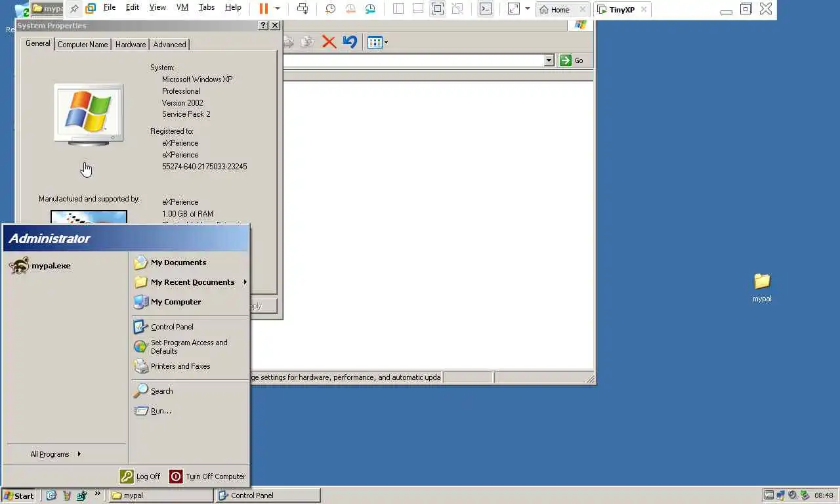Click the blue Undo arrow toolbar icon

click(350, 43)
